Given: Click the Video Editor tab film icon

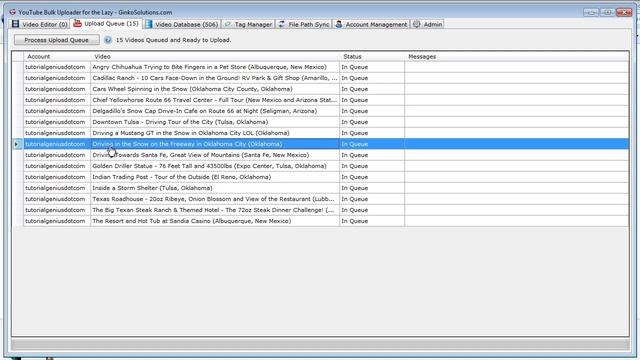Looking at the screenshot, I should click(x=16, y=24).
